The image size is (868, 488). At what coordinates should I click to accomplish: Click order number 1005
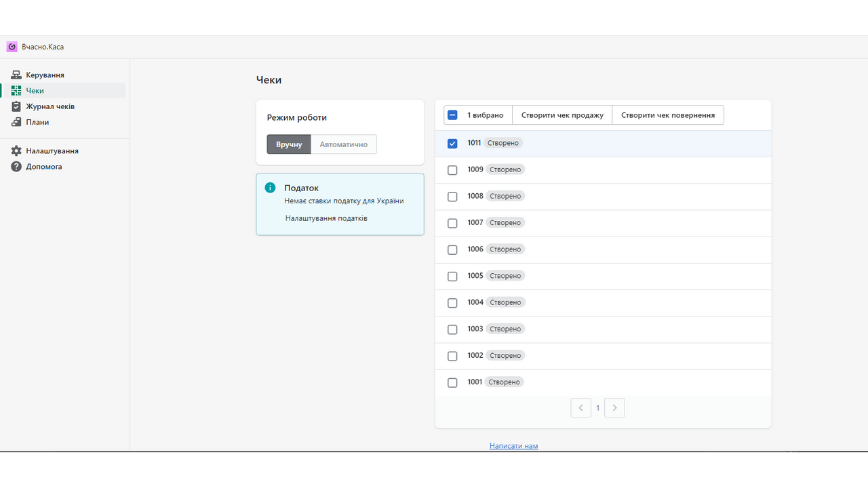(475, 276)
